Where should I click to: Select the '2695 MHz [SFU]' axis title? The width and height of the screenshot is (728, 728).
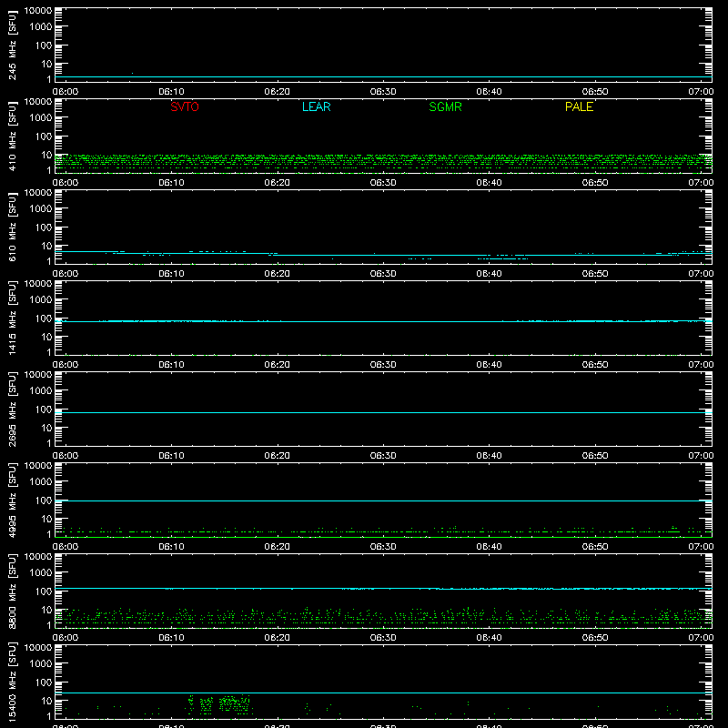coord(13,409)
